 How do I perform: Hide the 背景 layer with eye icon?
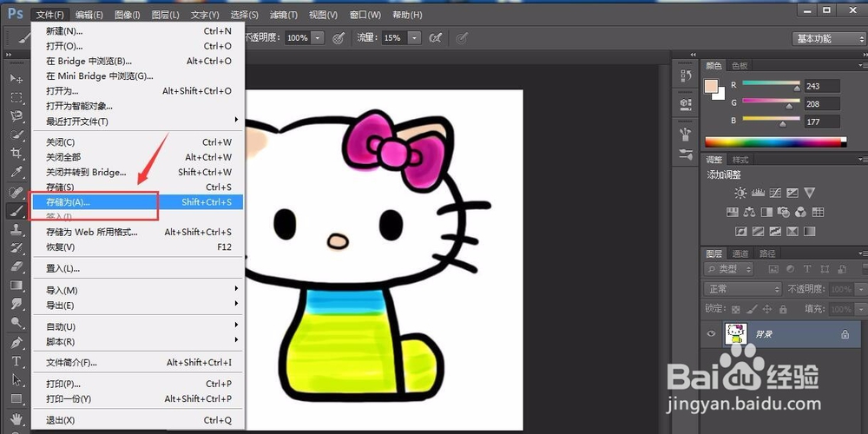pos(712,334)
